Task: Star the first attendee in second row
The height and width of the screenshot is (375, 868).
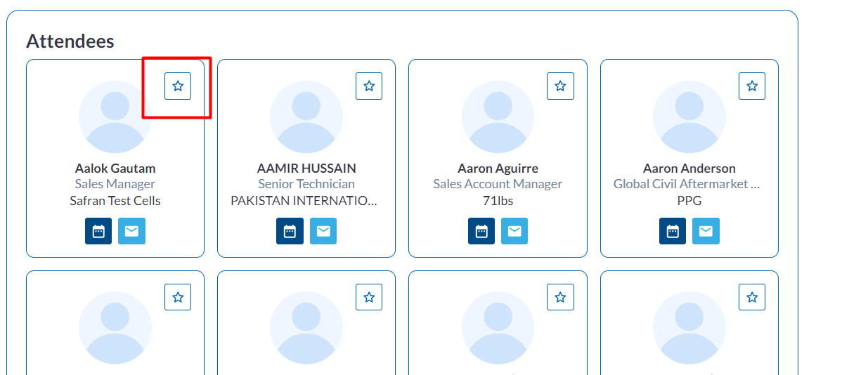Action: (x=178, y=297)
